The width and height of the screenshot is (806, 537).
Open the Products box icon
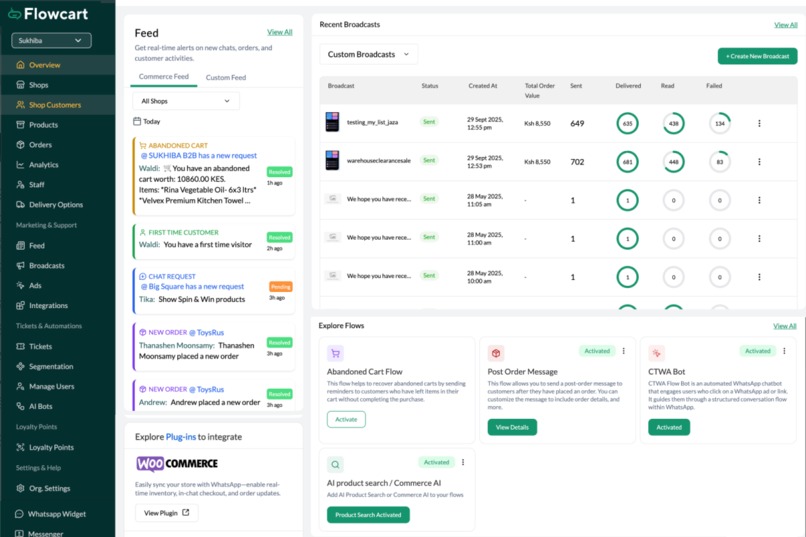point(21,125)
